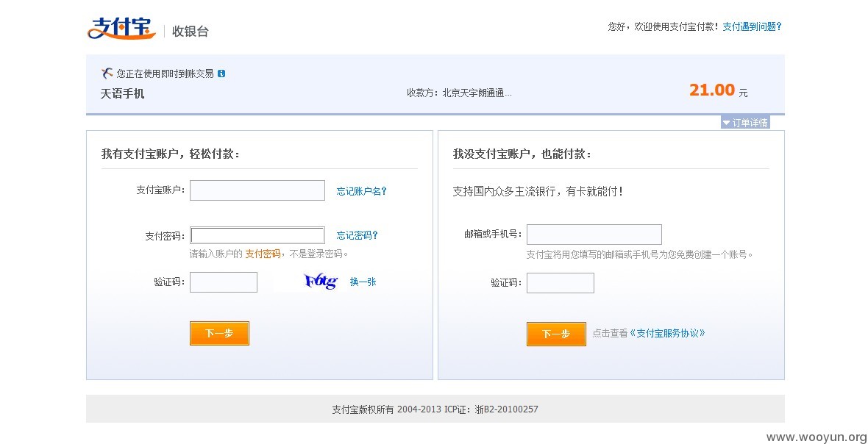868x444 pixels.
Task: Refresh captcha via 换一张 link
Action: pos(363,282)
